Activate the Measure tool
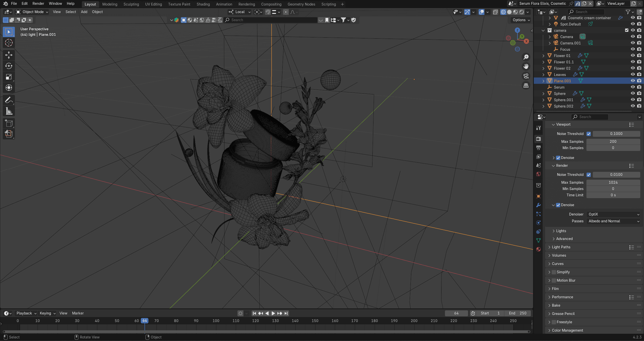644x341 pixels. [9, 111]
